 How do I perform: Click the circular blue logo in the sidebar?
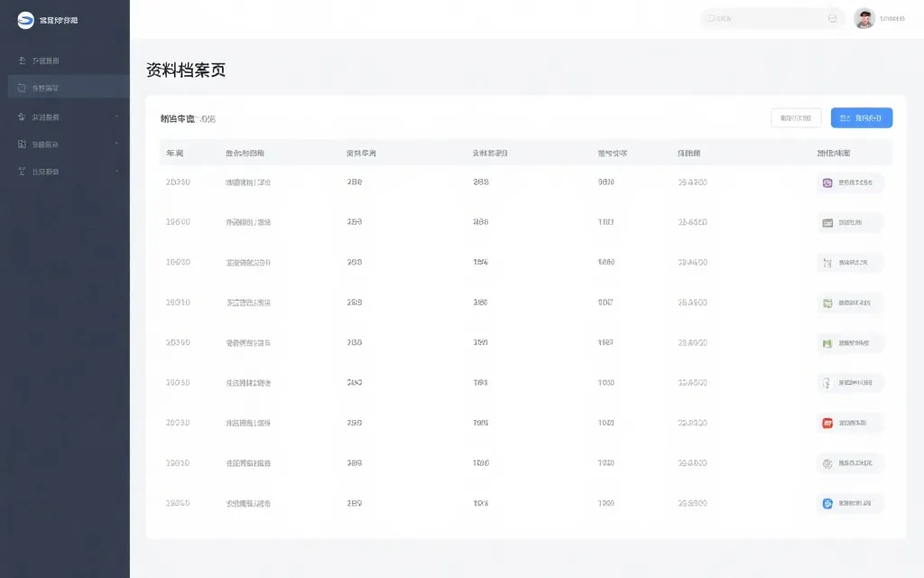click(x=26, y=20)
